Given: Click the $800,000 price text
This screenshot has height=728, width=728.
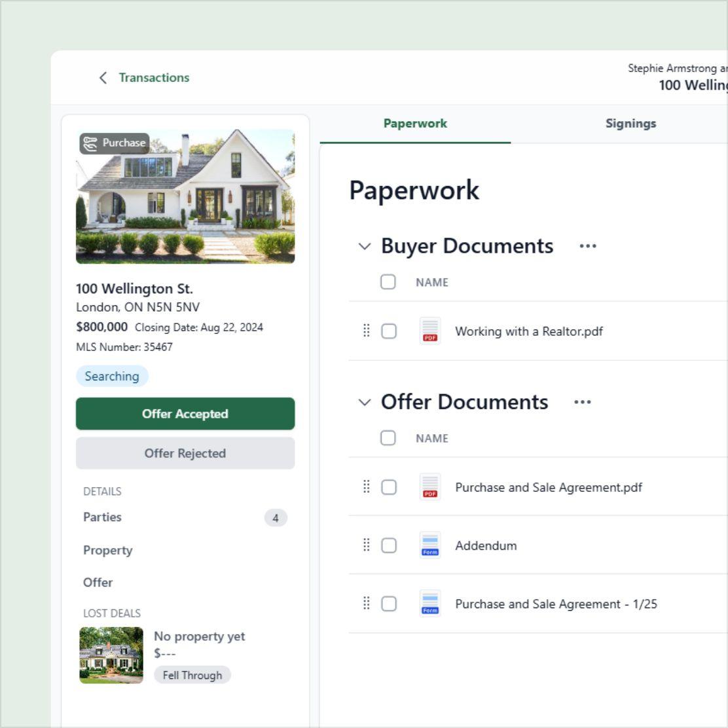Looking at the screenshot, I should tap(101, 327).
